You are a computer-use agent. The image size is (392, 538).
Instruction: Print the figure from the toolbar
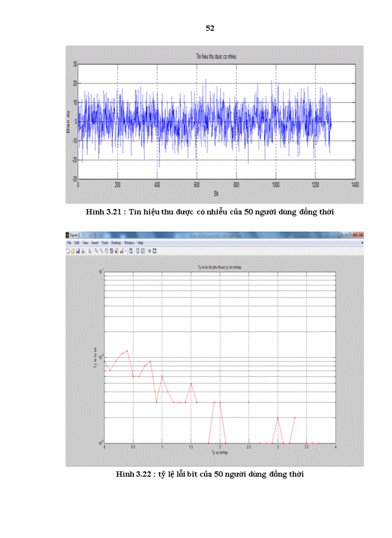pos(83,251)
